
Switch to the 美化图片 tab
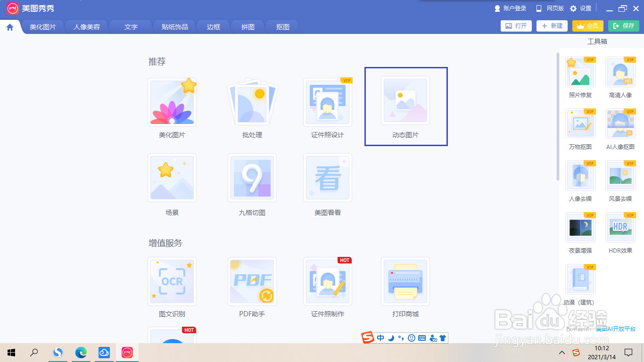(x=43, y=27)
